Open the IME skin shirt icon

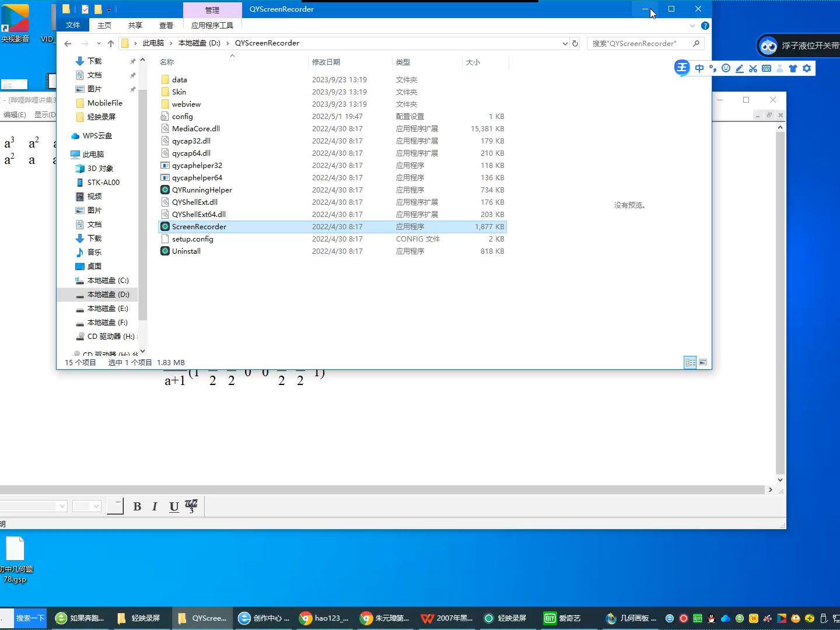click(x=793, y=68)
